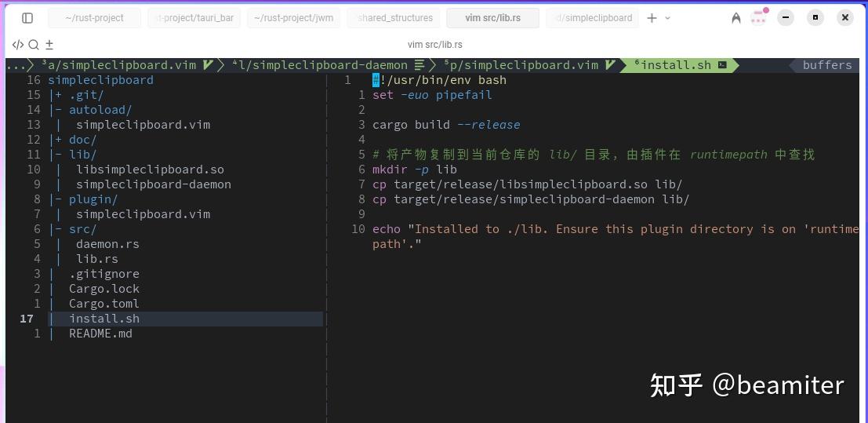
Task: Open simpleclipboard.vim under autoload/
Action: coord(143,125)
